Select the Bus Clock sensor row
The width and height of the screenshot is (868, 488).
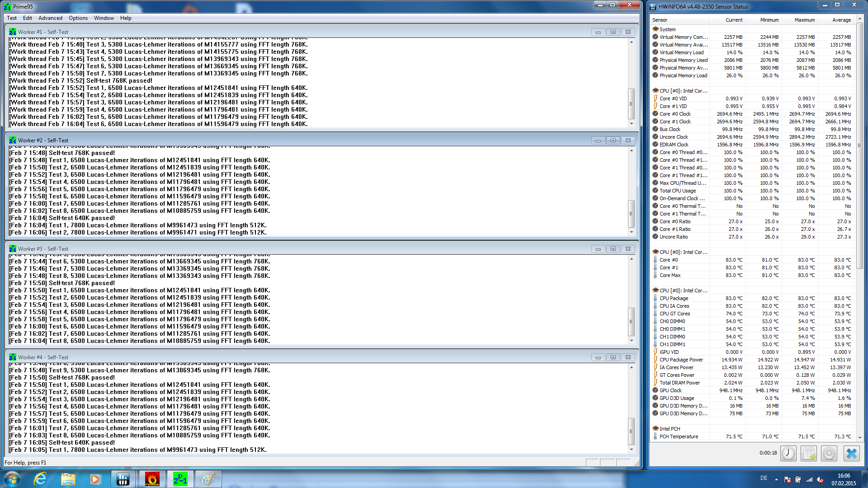(752, 129)
